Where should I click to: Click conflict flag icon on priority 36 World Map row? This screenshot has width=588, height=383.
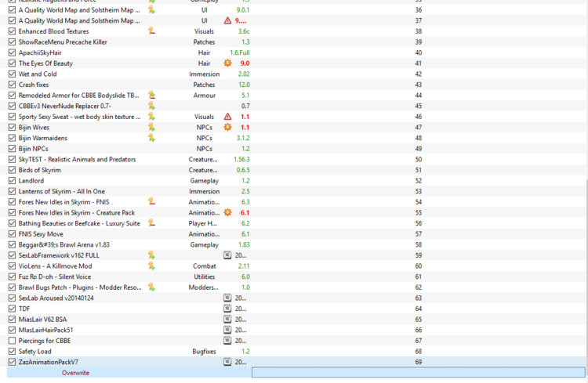tap(151, 10)
